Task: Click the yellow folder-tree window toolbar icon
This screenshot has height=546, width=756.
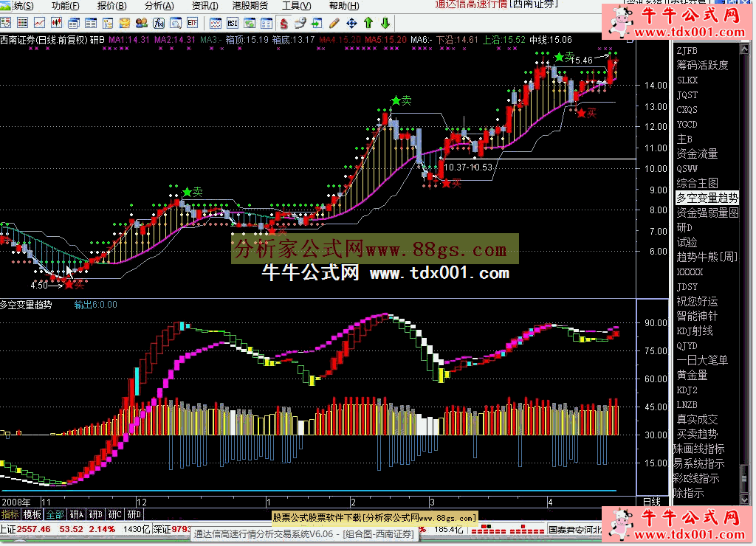Action: click(x=108, y=23)
